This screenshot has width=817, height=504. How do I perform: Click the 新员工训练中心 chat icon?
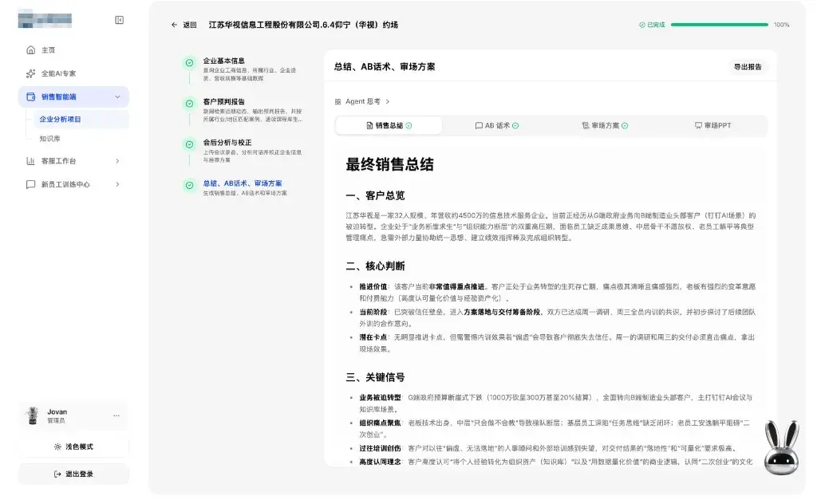pos(31,184)
